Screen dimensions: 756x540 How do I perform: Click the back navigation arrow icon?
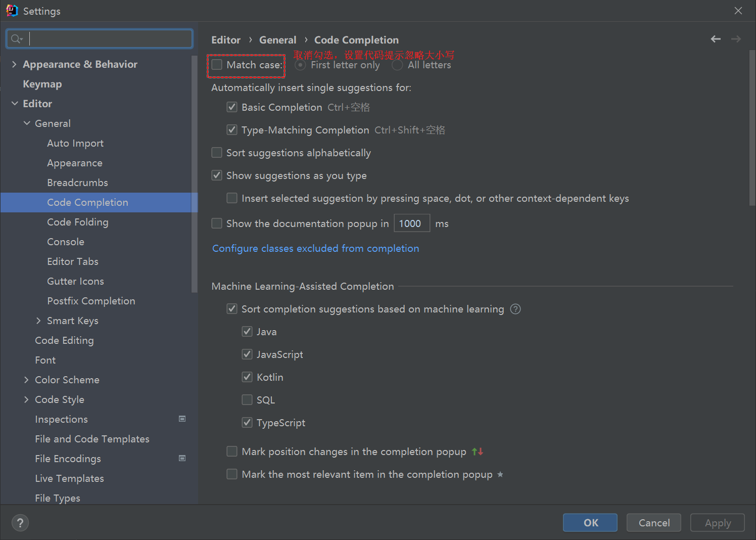click(x=716, y=39)
